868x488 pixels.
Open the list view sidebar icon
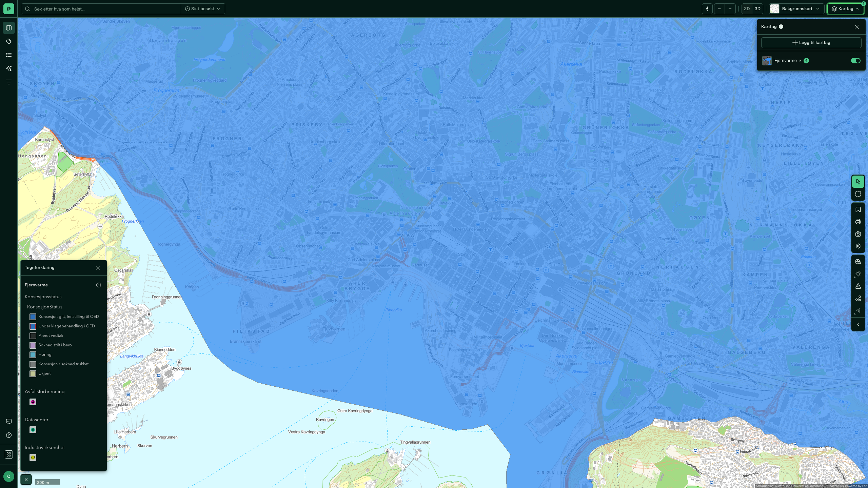click(9, 55)
